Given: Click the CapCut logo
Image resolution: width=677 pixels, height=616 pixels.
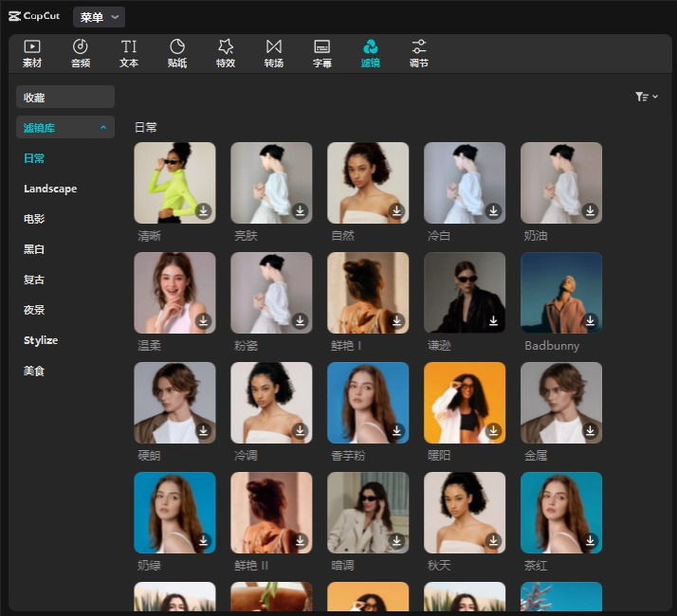Looking at the screenshot, I should click(x=34, y=16).
